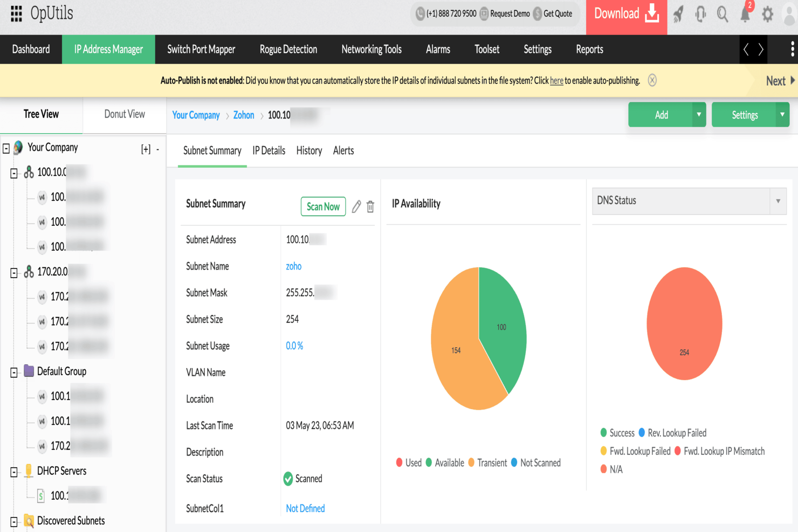Open the user profile avatar
The image size is (798, 532).
coord(789,15)
